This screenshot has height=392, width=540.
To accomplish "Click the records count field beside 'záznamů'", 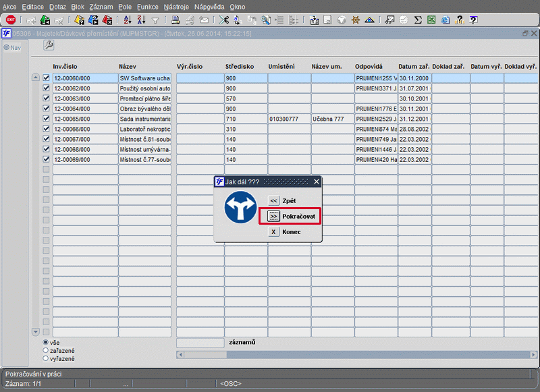I will 200,343.
